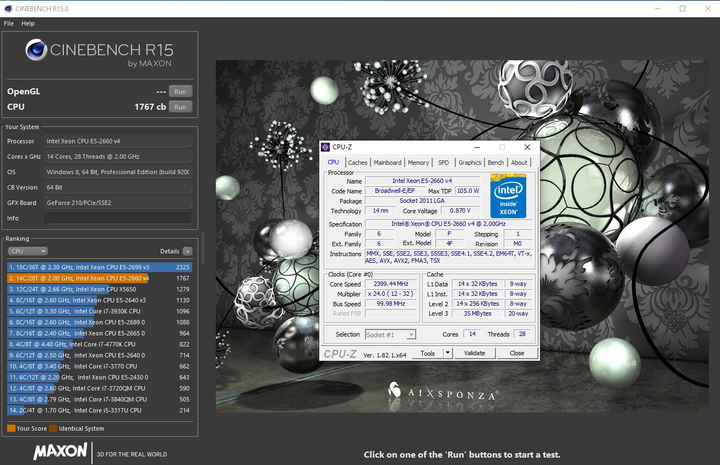Click the Processor field Intel Xeon CPU E5-2660 v4

point(118,141)
